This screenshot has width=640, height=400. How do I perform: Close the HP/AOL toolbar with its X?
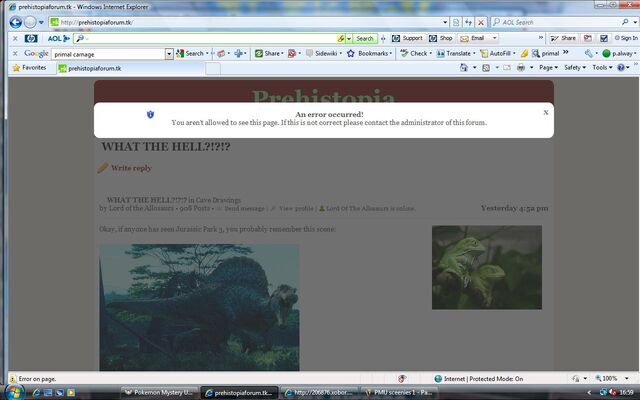pyautogui.click(x=15, y=38)
